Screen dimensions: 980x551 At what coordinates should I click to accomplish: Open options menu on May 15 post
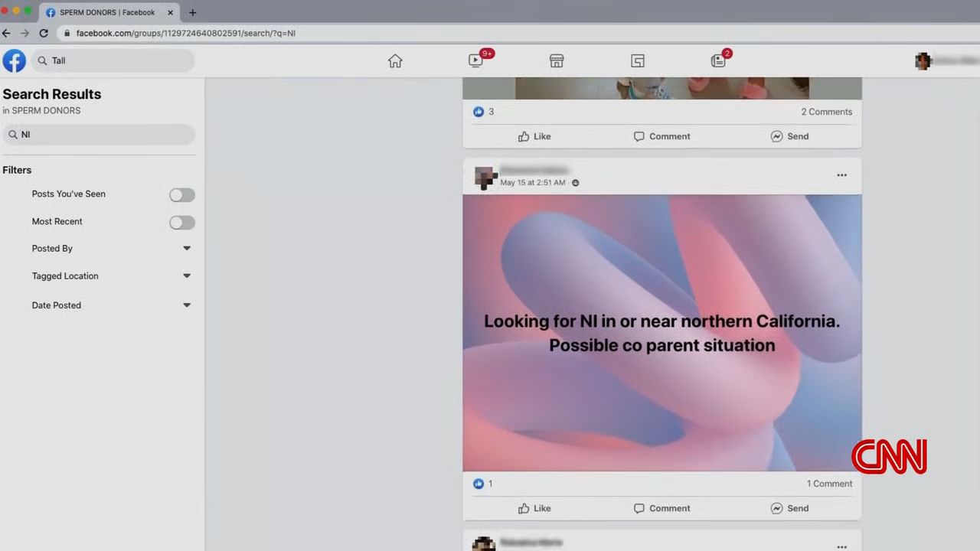click(x=841, y=175)
